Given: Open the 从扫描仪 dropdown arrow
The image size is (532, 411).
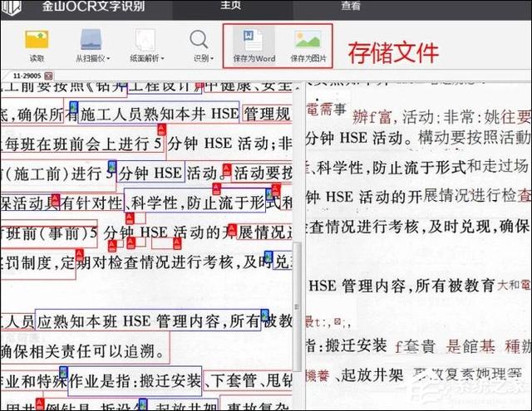Looking at the screenshot, I should [x=108, y=59].
